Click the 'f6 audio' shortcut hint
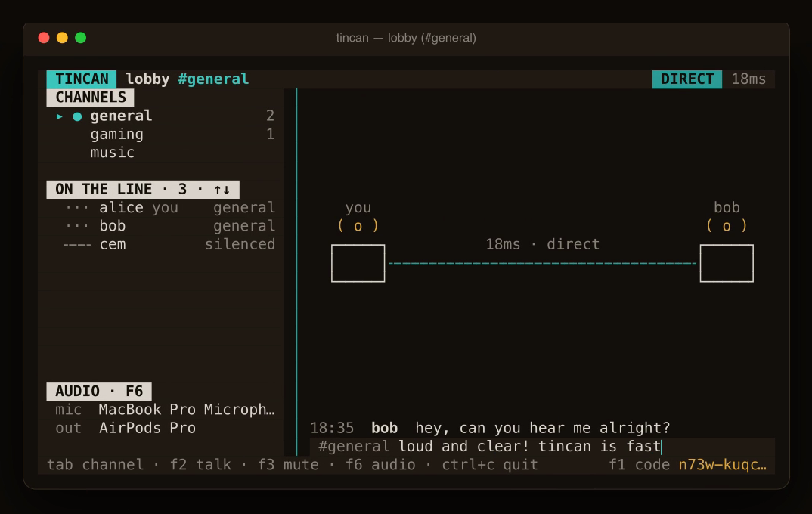 tap(380, 465)
